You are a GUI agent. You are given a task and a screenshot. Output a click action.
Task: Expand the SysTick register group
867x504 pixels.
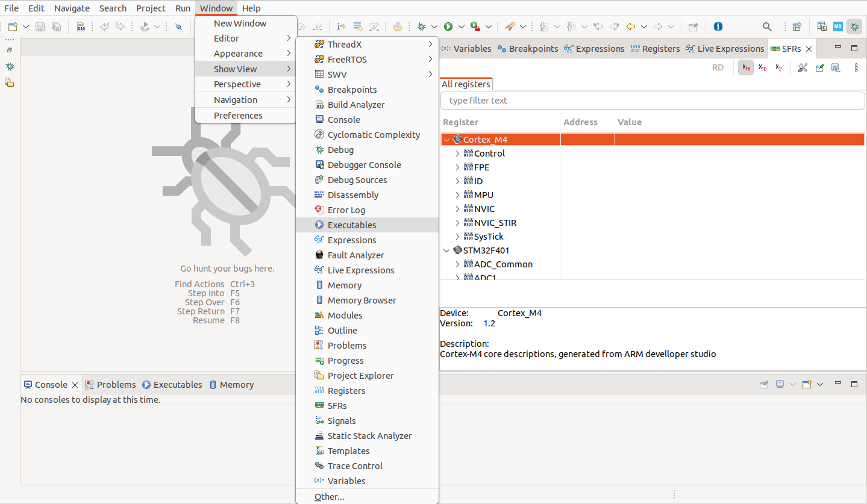click(x=457, y=236)
